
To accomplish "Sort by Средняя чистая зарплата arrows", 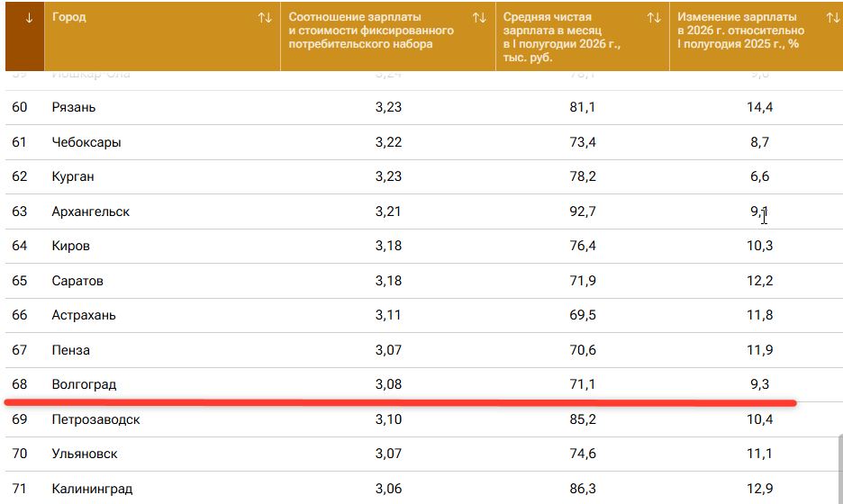I will (x=654, y=18).
